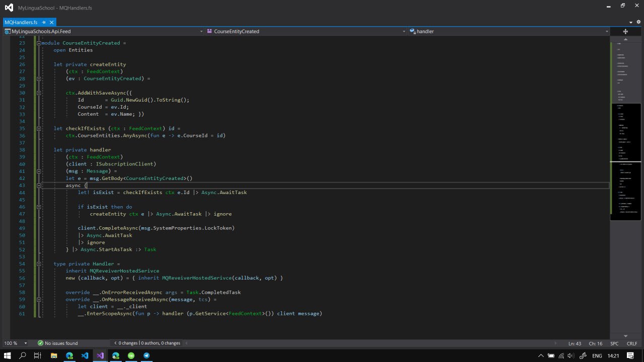Click the code minimap in the scrollbar
The image size is (644, 362).
[x=625, y=151]
